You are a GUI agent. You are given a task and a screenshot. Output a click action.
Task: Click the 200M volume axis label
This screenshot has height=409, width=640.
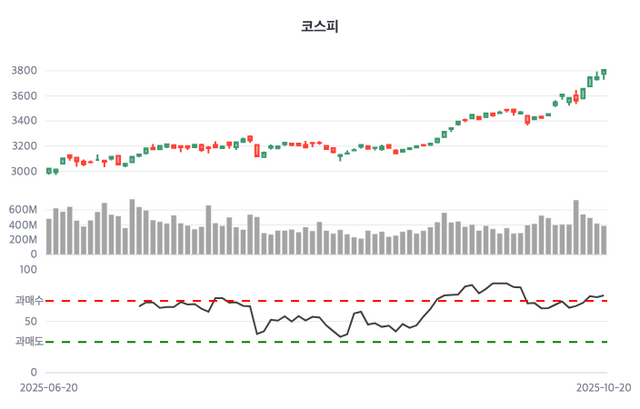click(x=22, y=240)
